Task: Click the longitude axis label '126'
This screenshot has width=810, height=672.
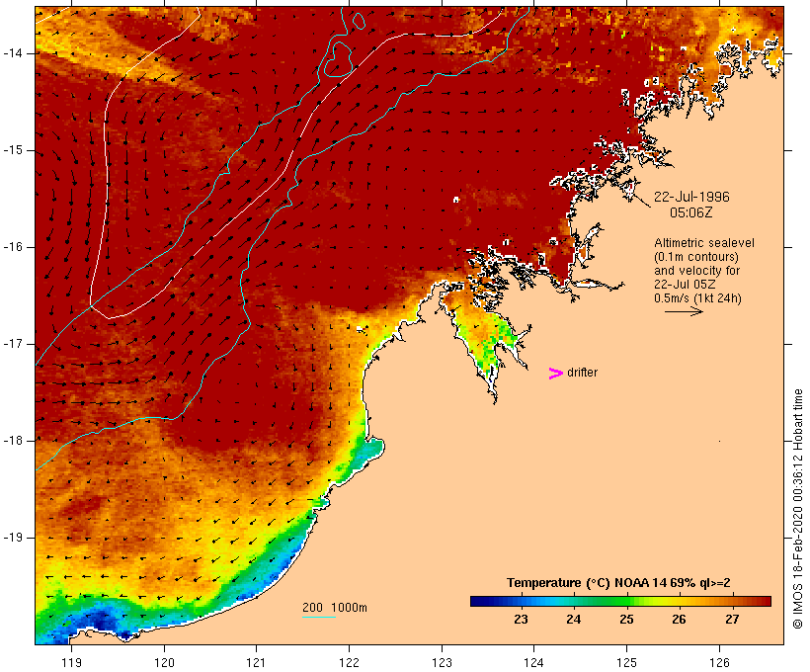Action: point(719,662)
